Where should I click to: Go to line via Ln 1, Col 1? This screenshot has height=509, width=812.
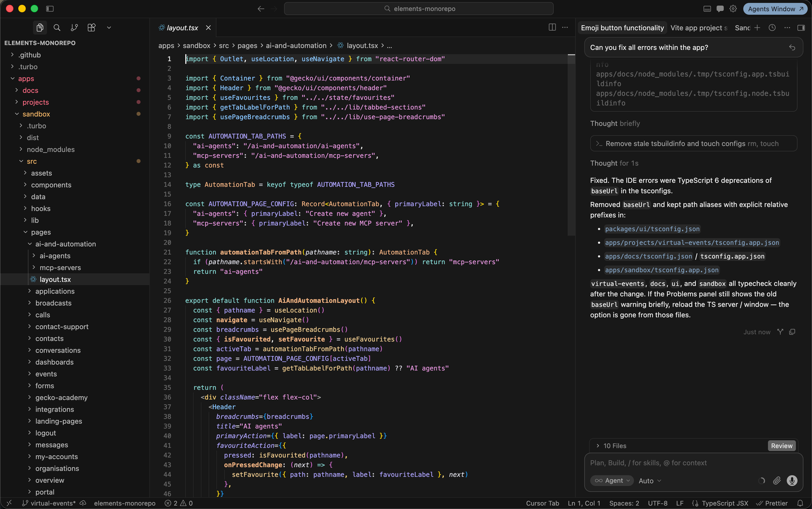click(584, 503)
